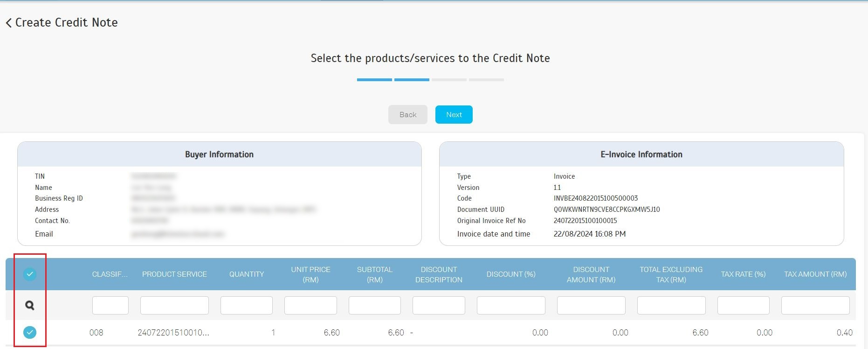This screenshot has height=349, width=868.
Task: Click the Tax Rate (%) filter input
Action: click(x=743, y=305)
